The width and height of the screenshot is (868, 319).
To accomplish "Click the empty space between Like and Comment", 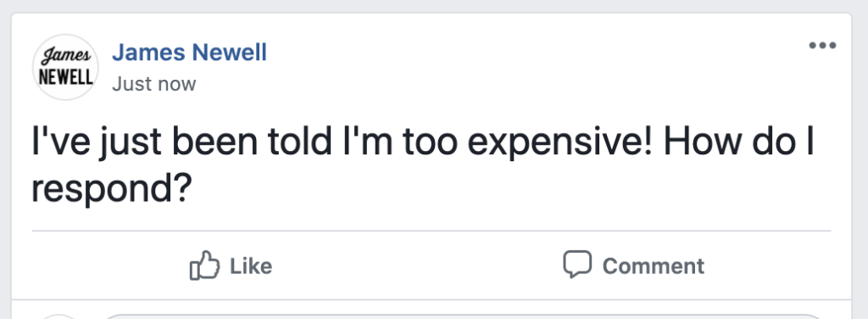I will pos(415,266).
